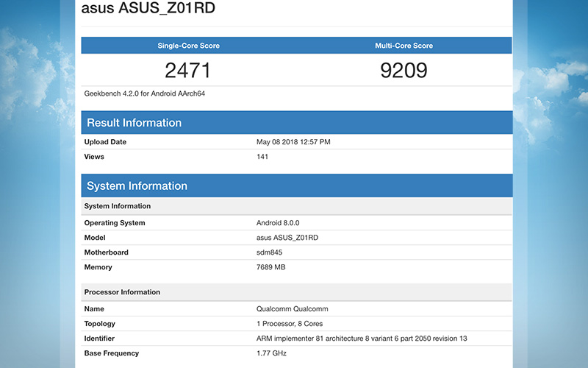Screen dimensions: 588x368
Task: Click the processor Name label
Action: (94, 308)
